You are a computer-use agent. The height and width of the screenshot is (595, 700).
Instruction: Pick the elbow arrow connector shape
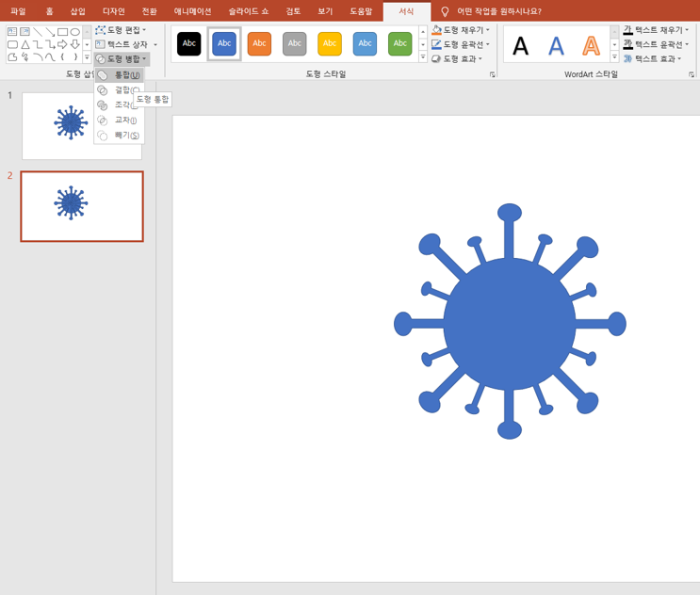coord(50,44)
